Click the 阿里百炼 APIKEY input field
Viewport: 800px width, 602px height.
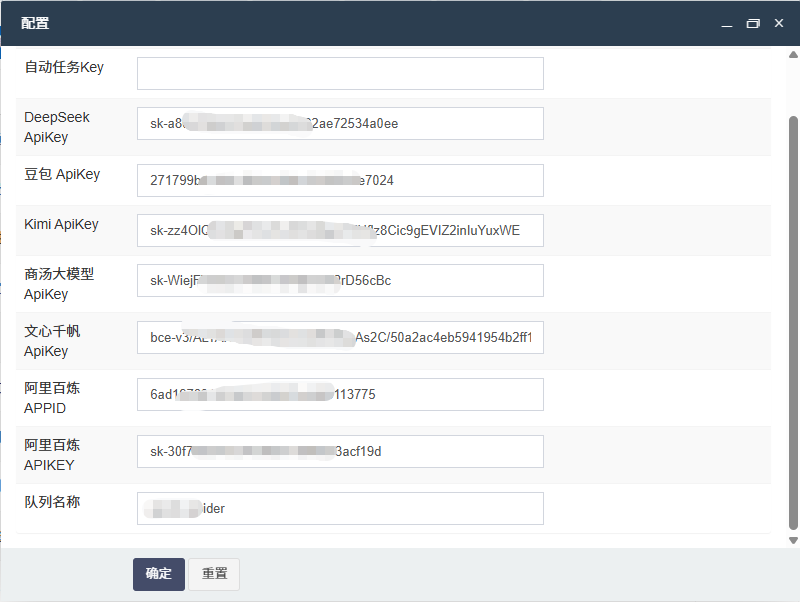click(x=340, y=452)
